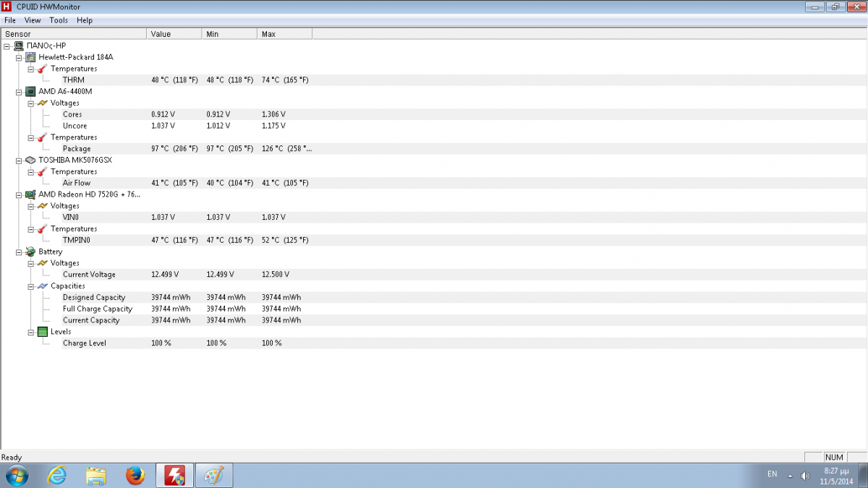Collapse the ΠΑΝΟς-HP root node
Image resolution: width=868 pixels, height=488 pixels.
7,46
